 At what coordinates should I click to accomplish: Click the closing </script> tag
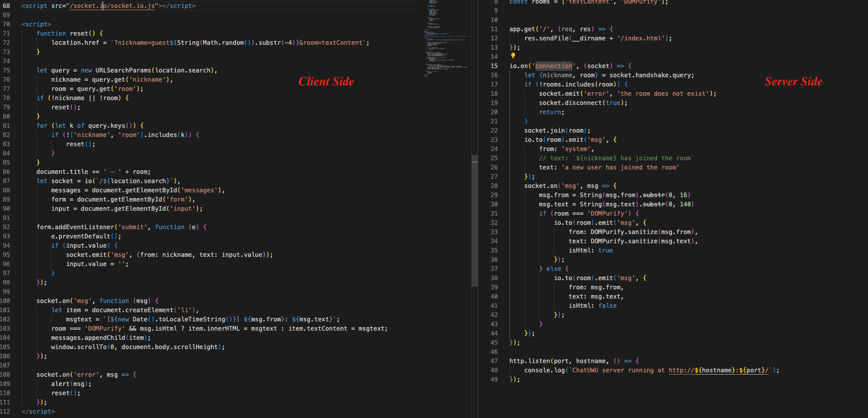[x=38, y=411]
